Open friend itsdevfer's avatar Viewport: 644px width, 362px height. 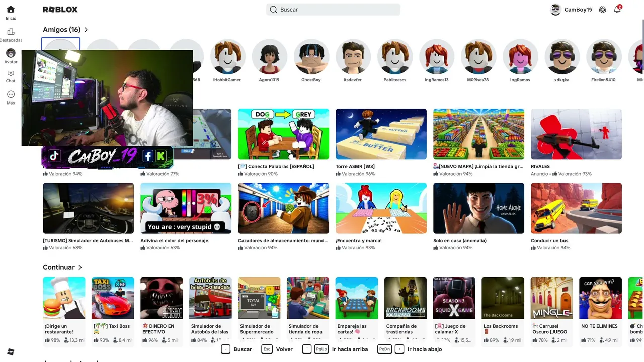(x=353, y=56)
